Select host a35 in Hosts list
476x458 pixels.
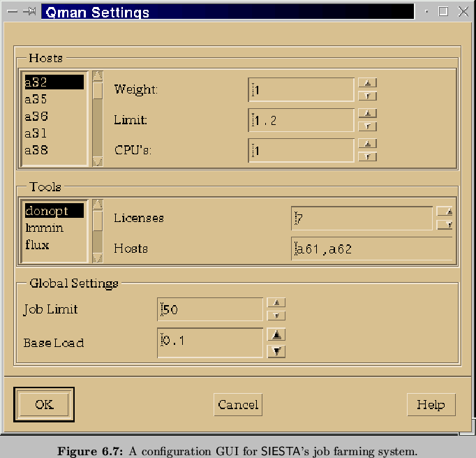(54, 99)
